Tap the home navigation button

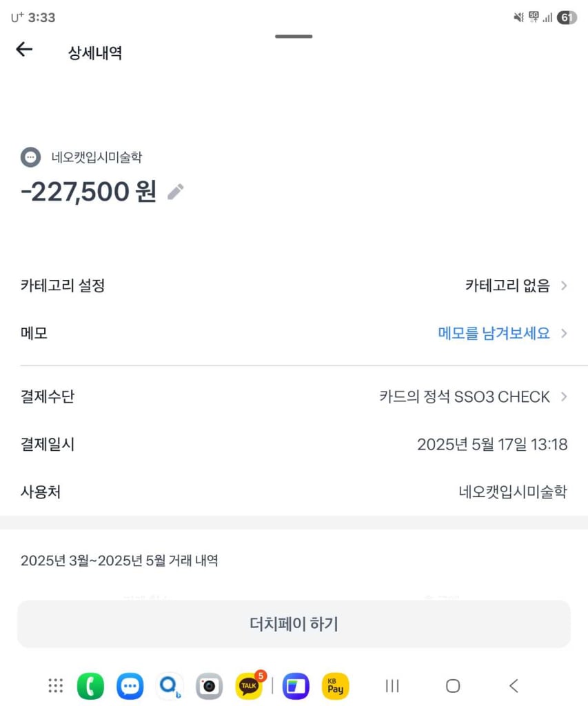(453, 686)
